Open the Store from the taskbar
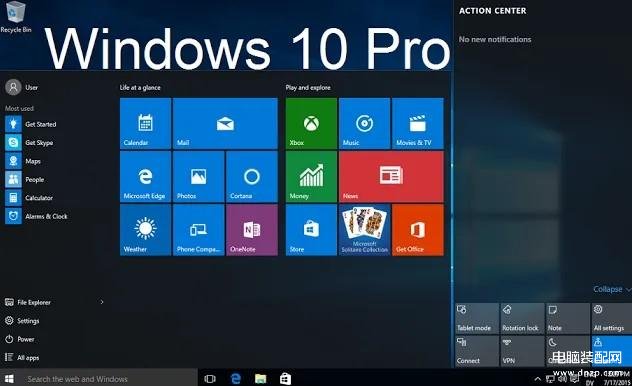This screenshot has height=386, width=632. (285, 379)
